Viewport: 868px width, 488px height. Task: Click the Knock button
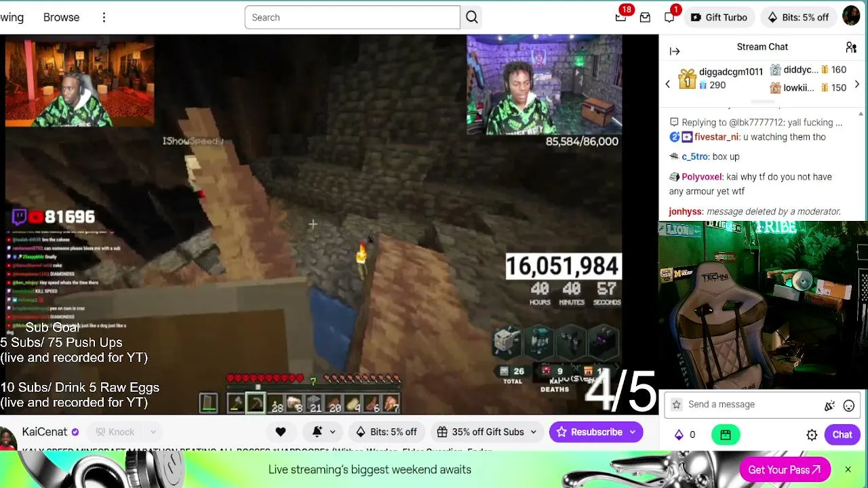click(x=115, y=432)
